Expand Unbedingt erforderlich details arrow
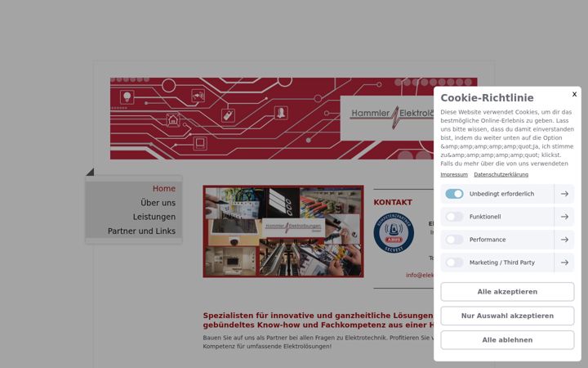The width and height of the screenshot is (588, 368). pyautogui.click(x=564, y=194)
